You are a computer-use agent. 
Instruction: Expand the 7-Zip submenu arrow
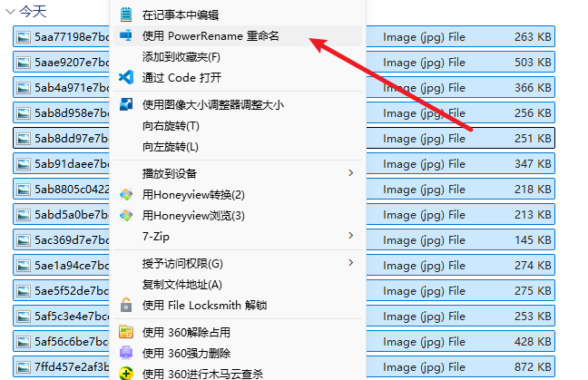(x=350, y=235)
